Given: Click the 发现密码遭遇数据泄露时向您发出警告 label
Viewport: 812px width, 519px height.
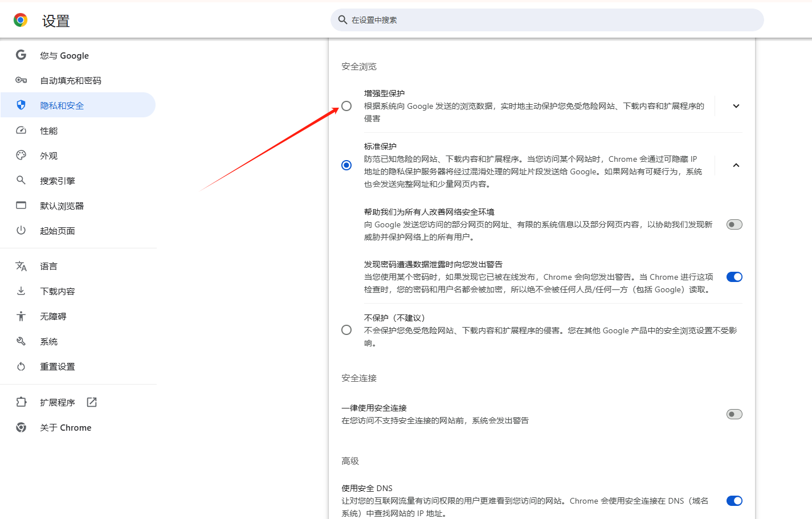Looking at the screenshot, I should pyautogui.click(x=433, y=264).
